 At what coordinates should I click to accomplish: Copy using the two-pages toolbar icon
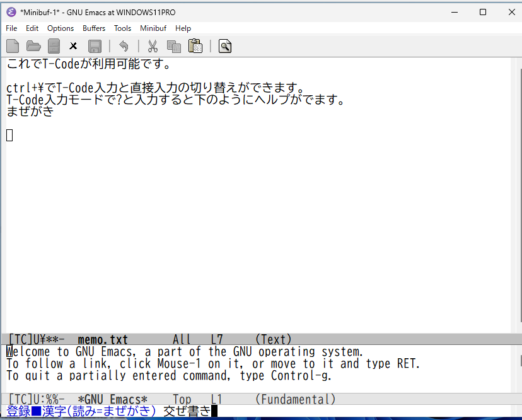(174, 46)
